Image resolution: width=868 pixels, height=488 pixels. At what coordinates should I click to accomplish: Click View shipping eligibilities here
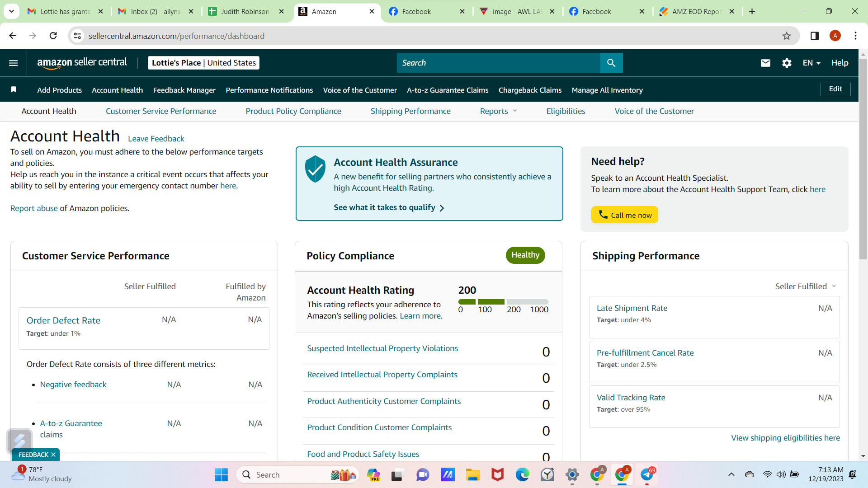click(786, 438)
